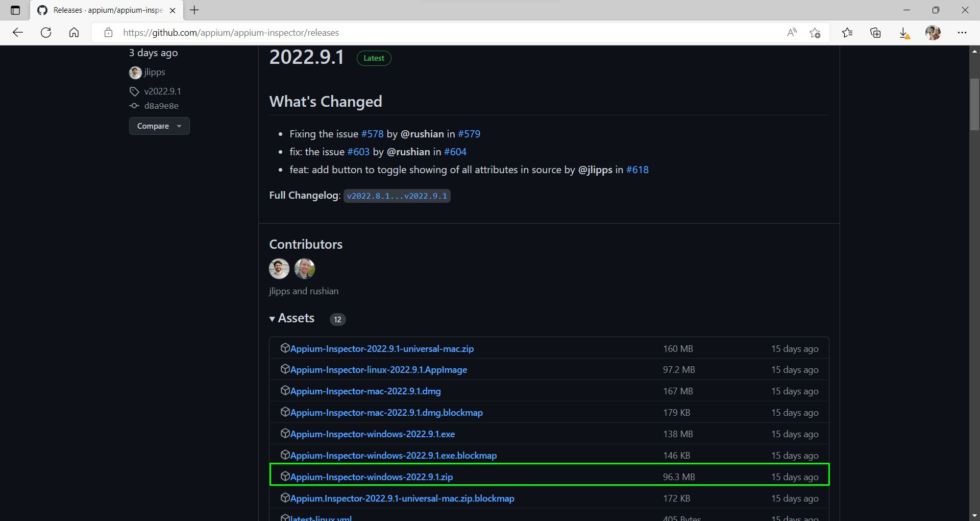Collapse the Assets section

tap(292, 318)
